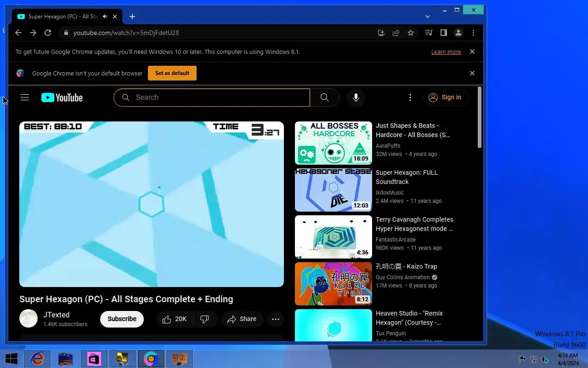Open the Kaizo Trap video title
This screenshot has width=588, height=368.
(407, 266)
